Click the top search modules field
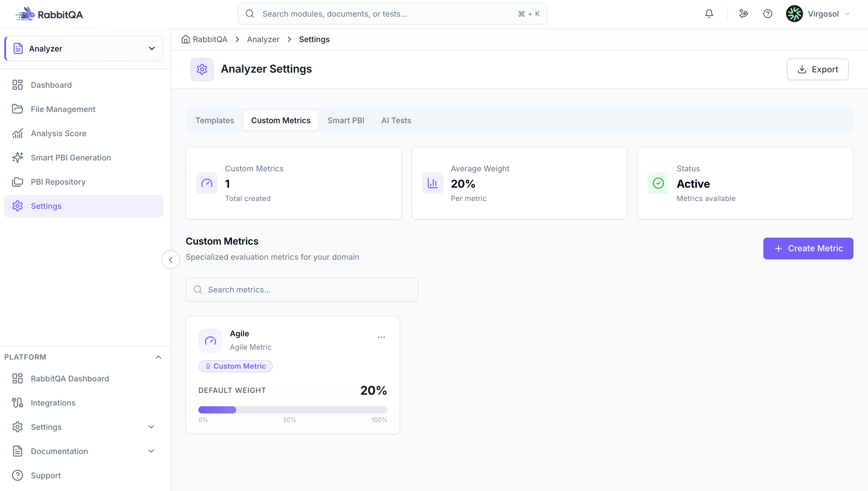868x491 pixels. tap(392, 14)
